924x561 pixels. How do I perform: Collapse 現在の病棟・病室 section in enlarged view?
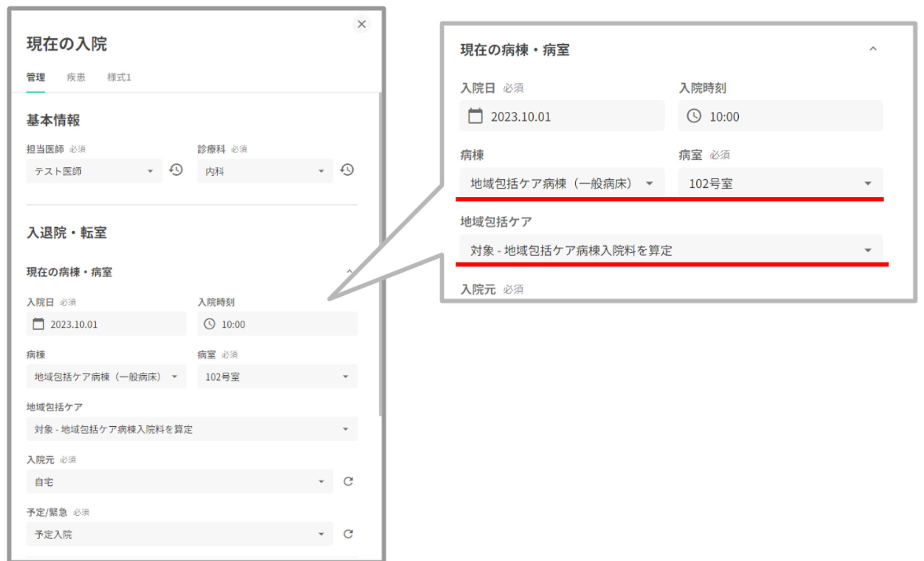coord(873,49)
